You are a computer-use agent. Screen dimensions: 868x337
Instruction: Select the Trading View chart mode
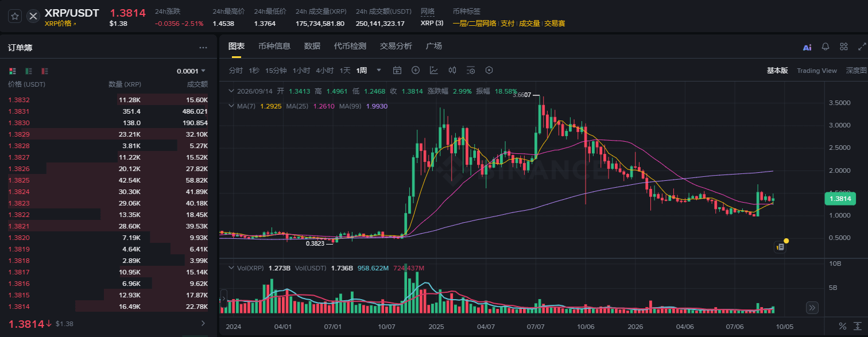(817, 71)
